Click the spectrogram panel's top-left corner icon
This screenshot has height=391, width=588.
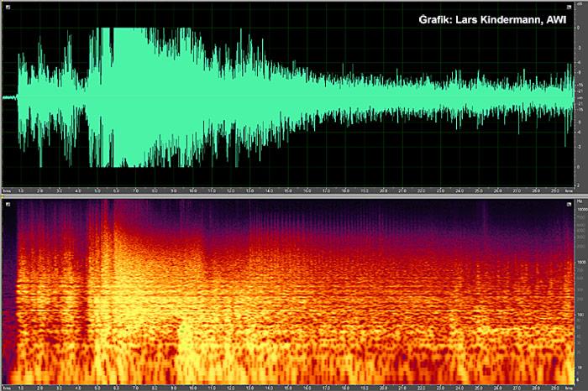[7, 204]
